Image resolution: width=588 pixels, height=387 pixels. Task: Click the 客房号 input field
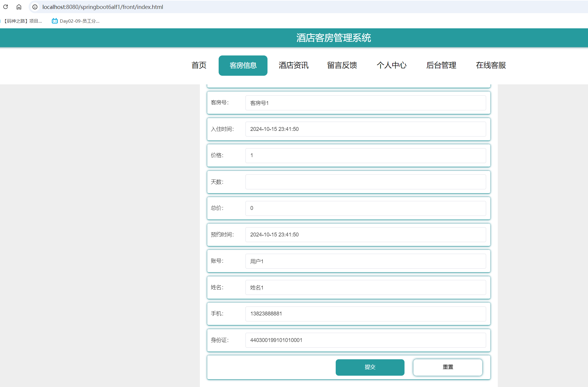366,103
